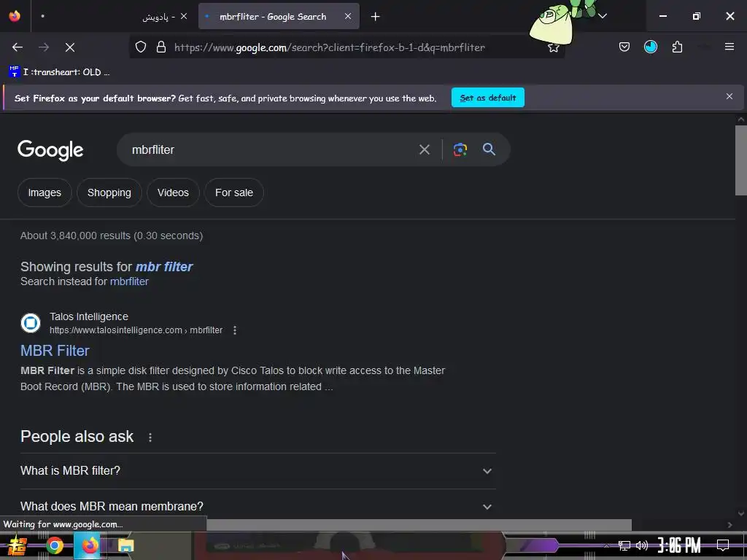This screenshot has height=560, width=747.
Task: Open Firefox hamburger application menu
Action: click(729, 47)
